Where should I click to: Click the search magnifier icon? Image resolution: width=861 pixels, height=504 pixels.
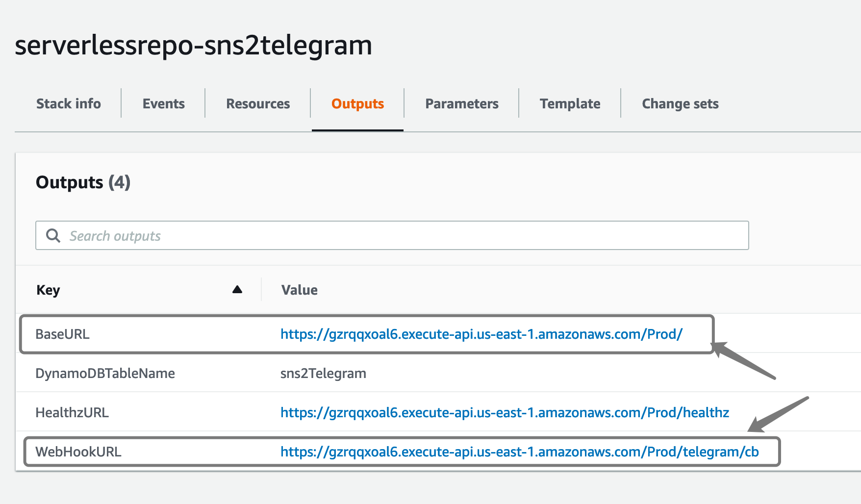tap(53, 236)
